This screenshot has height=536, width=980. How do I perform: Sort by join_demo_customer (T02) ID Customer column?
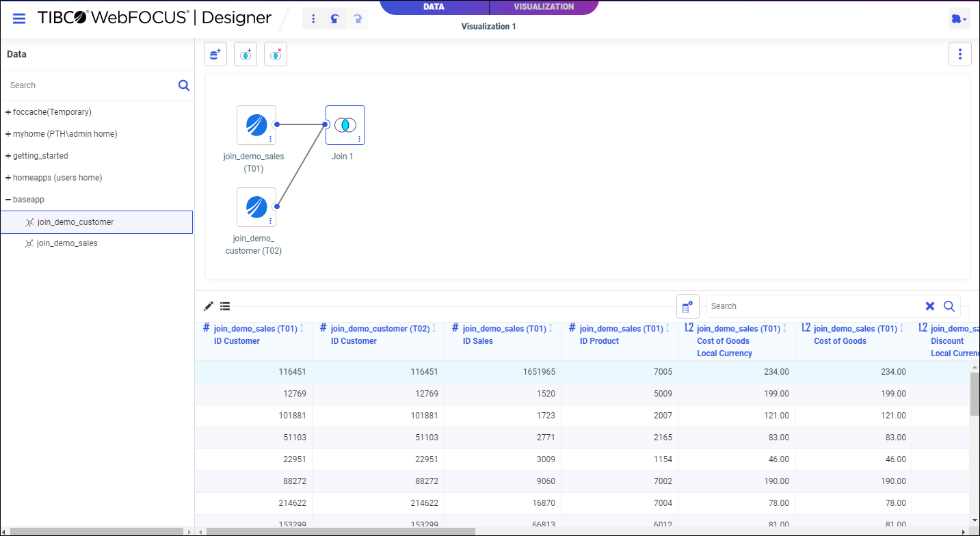434,329
